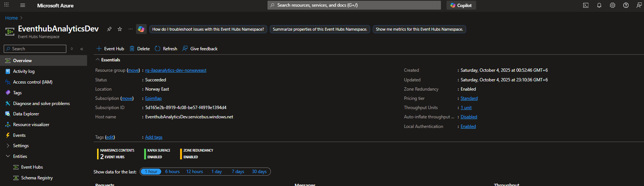Select the 12 hours time range
644x186 pixels.
tap(195, 172)
